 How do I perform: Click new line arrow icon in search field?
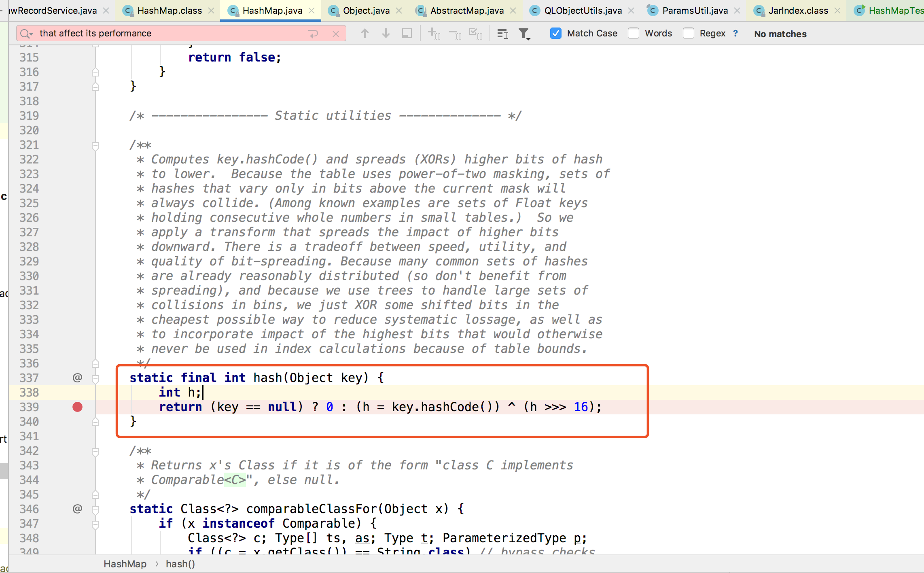[314, 34]
